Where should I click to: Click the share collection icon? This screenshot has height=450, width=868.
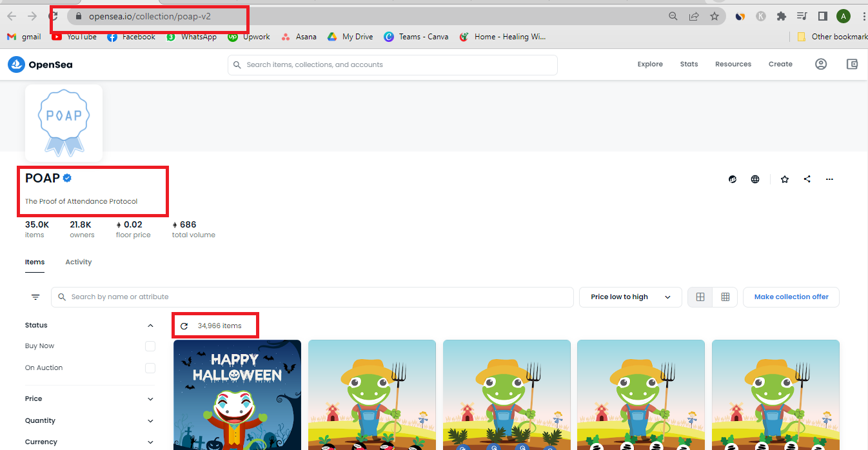807,179
